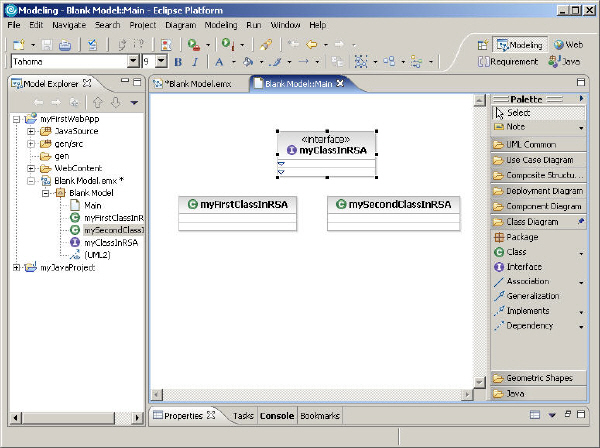The height and width of the screenshot is (448, 600).
Task: Minimize the Model Explorer view
Action: click(125, 81)
